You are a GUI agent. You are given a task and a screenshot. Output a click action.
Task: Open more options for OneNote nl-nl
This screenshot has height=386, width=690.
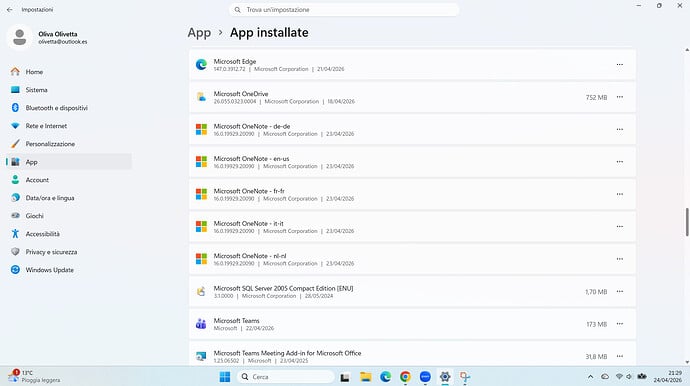click(x=620, y=259)
